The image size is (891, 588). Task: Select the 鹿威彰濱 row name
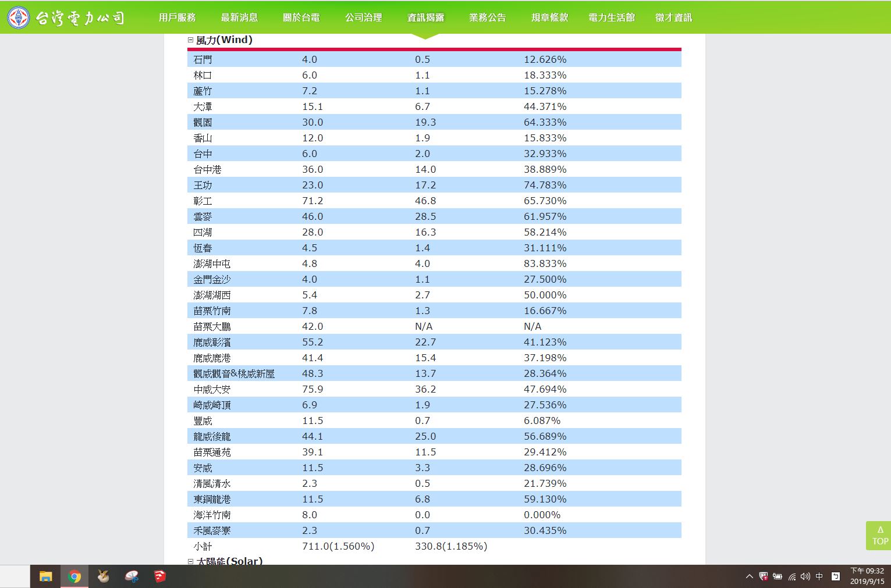tap(212, 342)
